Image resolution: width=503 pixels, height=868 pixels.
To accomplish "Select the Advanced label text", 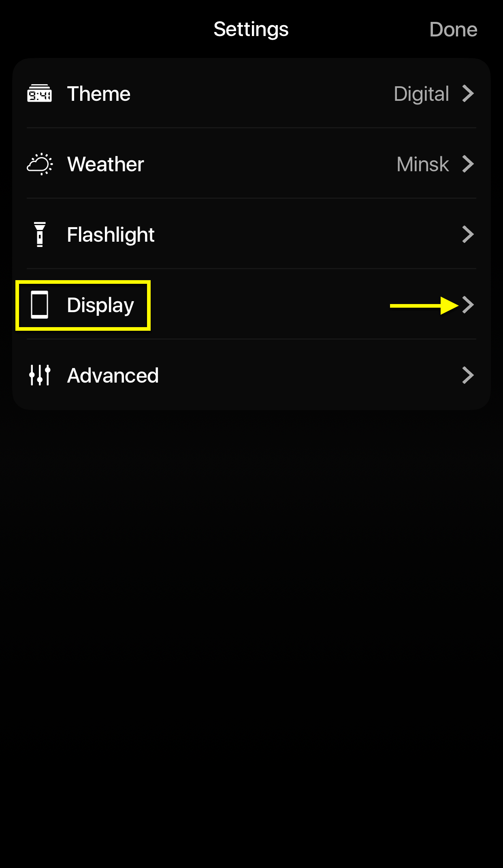I will 113,376.
